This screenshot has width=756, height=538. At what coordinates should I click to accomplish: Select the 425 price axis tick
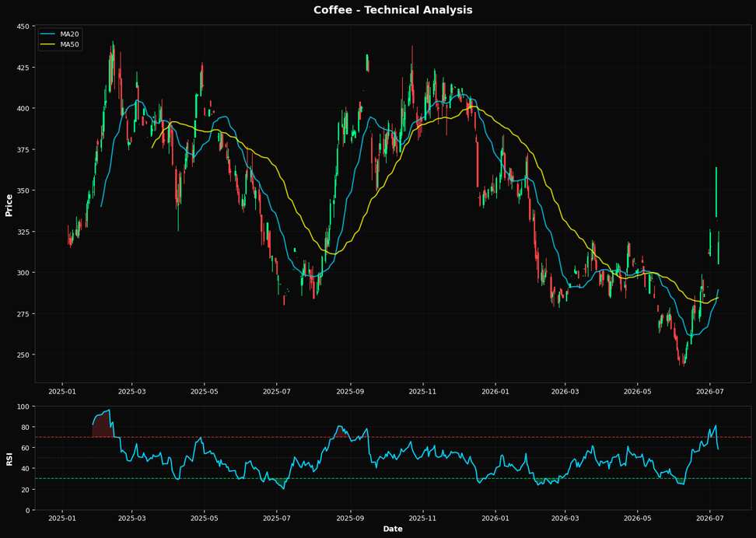click(x=23, y=68)
